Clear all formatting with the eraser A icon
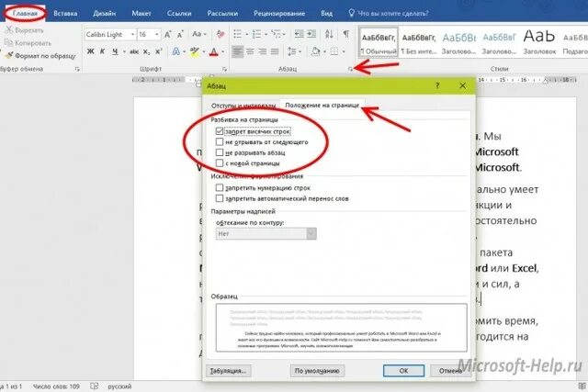This screenshot has height=392, width=588. pos(220,35)
